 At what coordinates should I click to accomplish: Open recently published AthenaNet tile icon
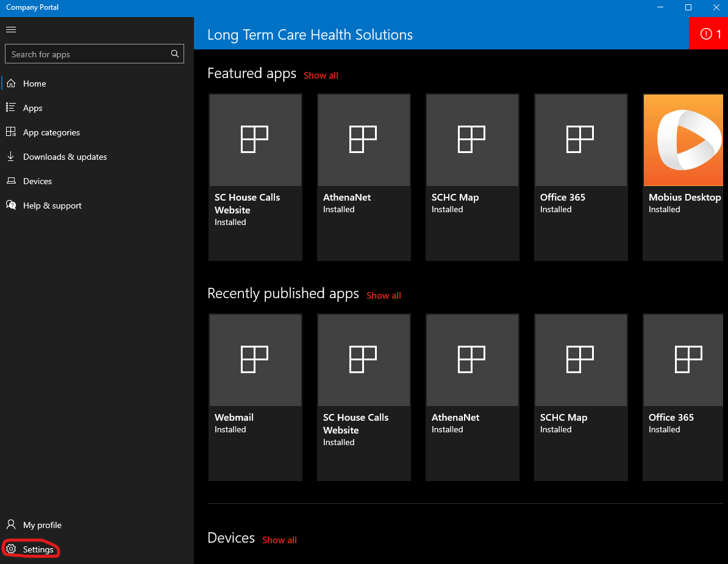(473, 360)
